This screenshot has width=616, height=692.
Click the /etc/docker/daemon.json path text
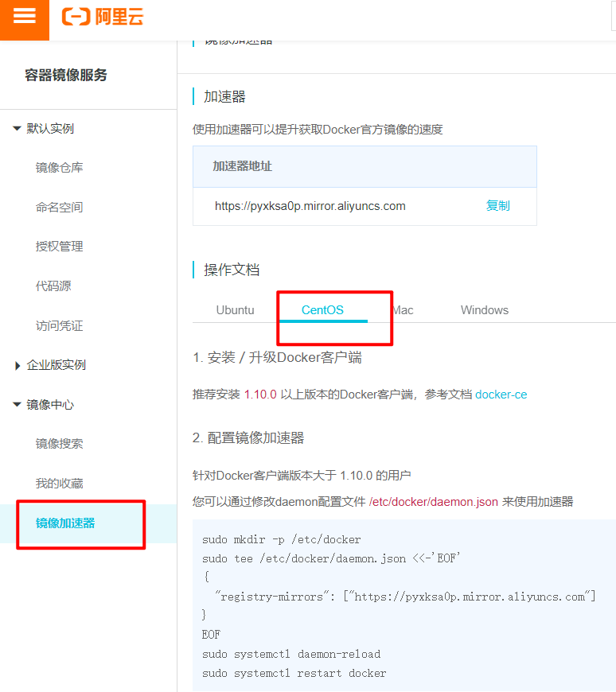[x=434, y=502]
